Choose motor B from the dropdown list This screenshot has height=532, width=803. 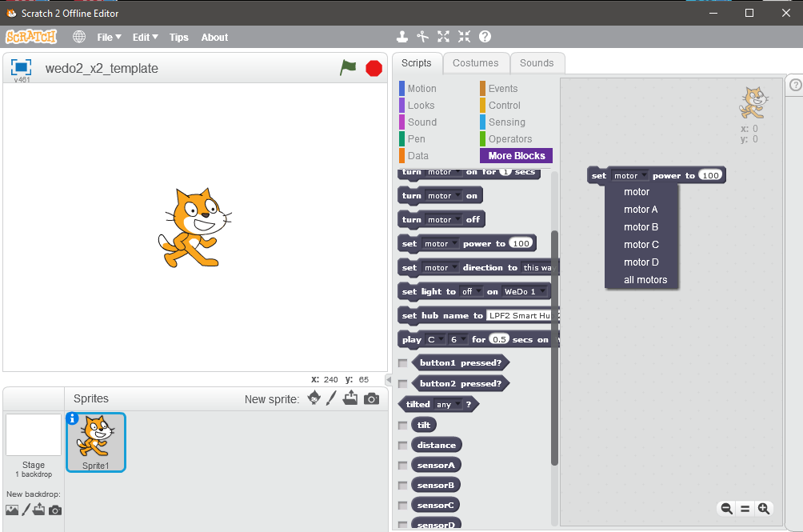[641, 227]
